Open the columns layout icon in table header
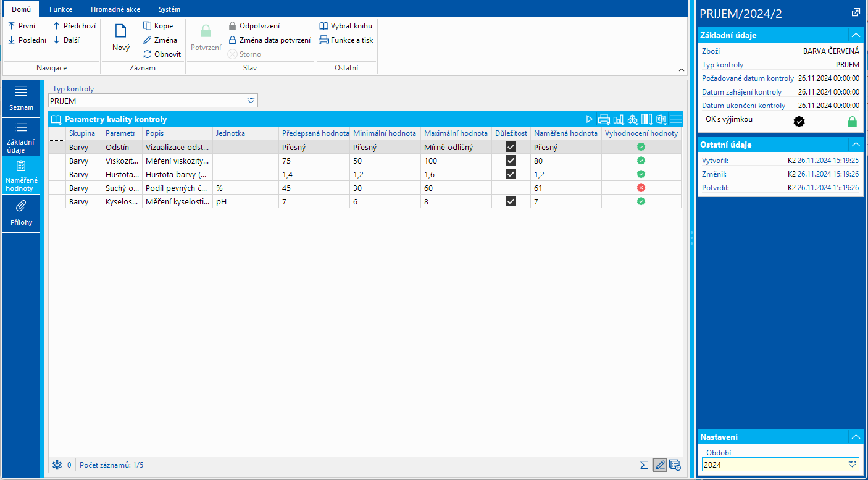The width and height of the screenshot is (868, 480). 647,119
